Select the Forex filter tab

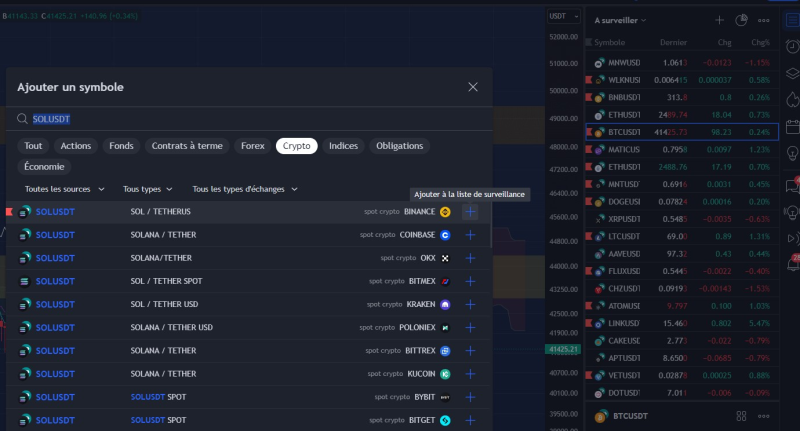click(253, 146)
